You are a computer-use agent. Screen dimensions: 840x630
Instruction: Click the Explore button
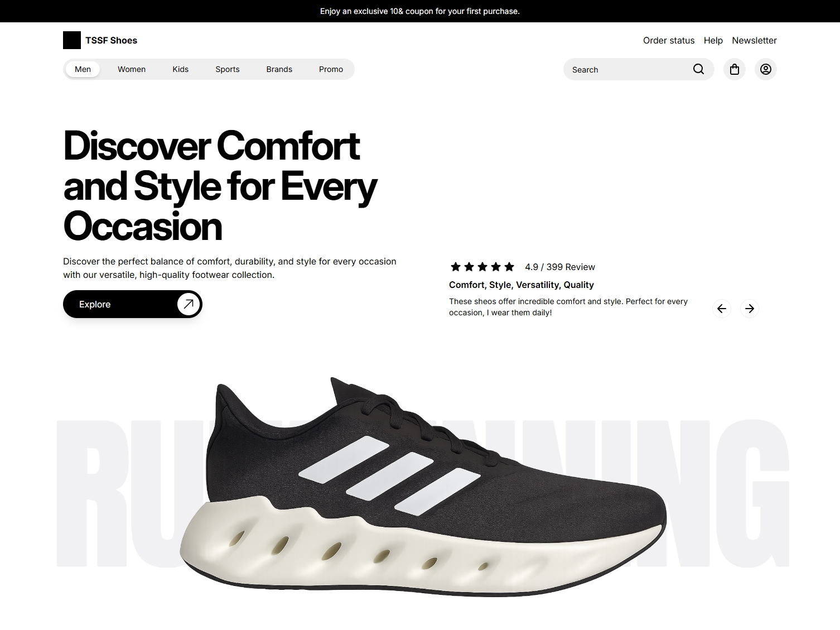133,304
